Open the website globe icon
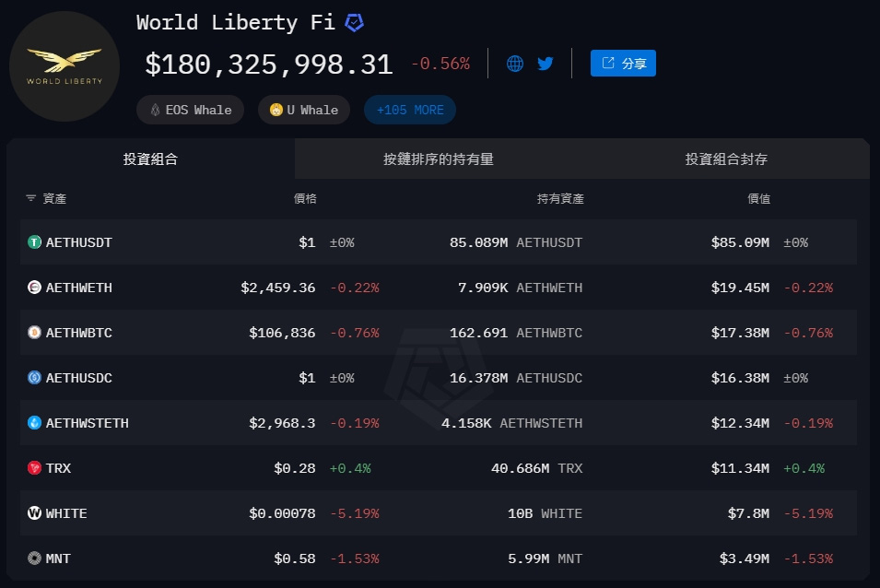This screenshot has width=880, height=588. click(x=515, y=64)
